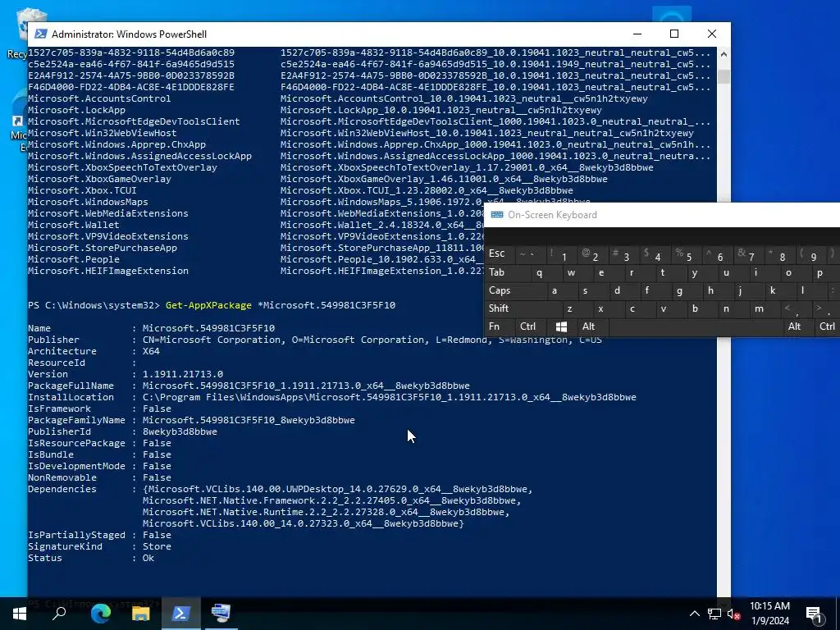The height and width of the screenshot is (630, 840).
Task: Open File Explorer from taskbar
Action: click(x=141, y=613)
